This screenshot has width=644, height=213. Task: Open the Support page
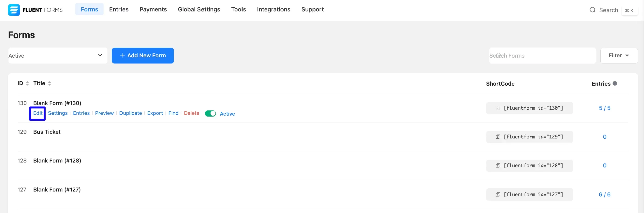[312, 9]
